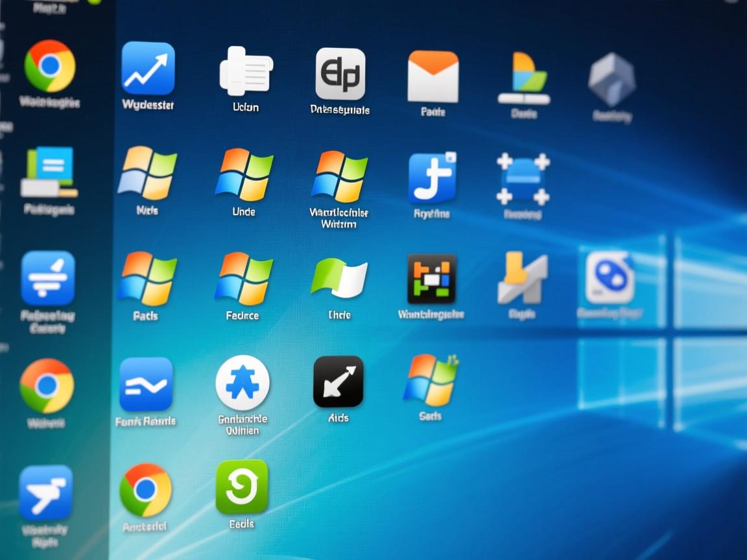Click the blue wave Fonts Ratails icon

click(x=146, y=384)
